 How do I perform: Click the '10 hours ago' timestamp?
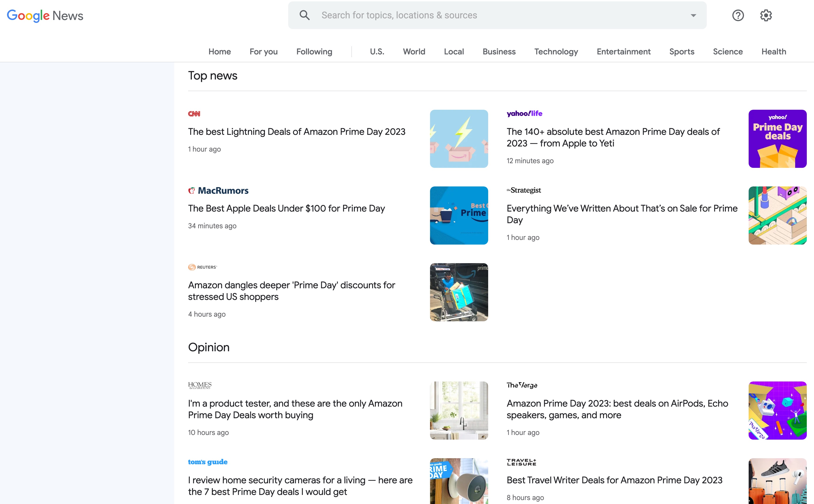click(208, 432)
